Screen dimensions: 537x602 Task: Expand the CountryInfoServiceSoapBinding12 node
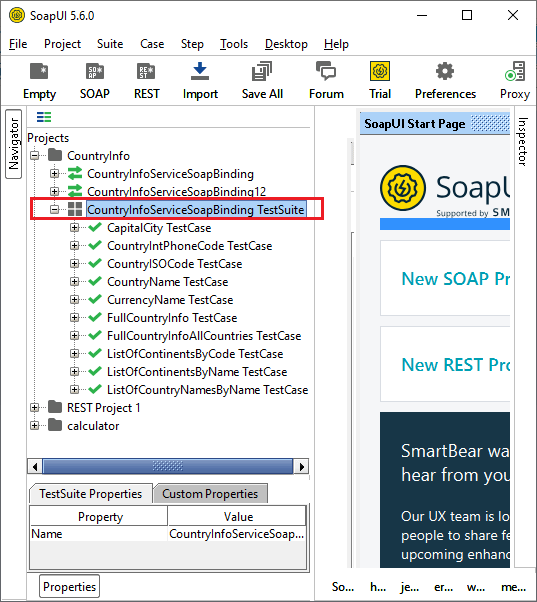[x=55, y=191]
